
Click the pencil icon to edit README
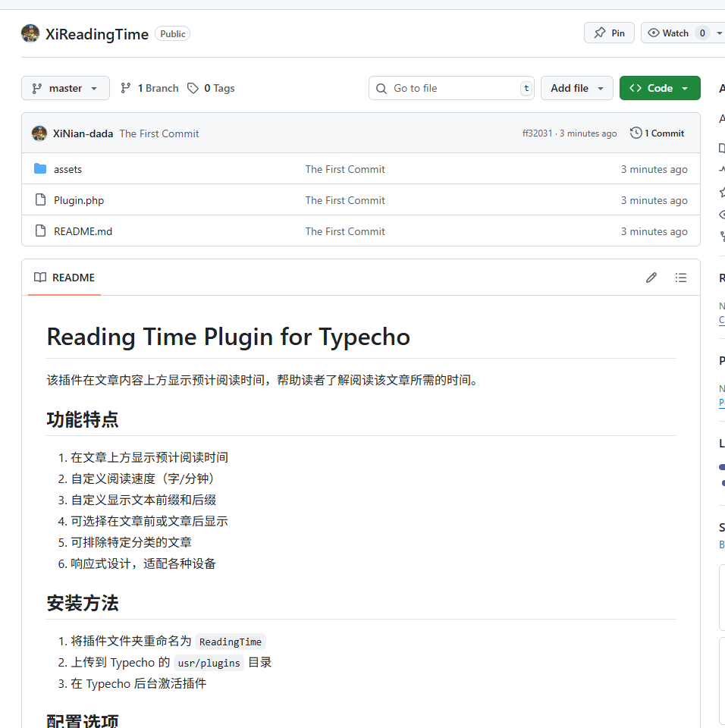click(x=651, y=278)
